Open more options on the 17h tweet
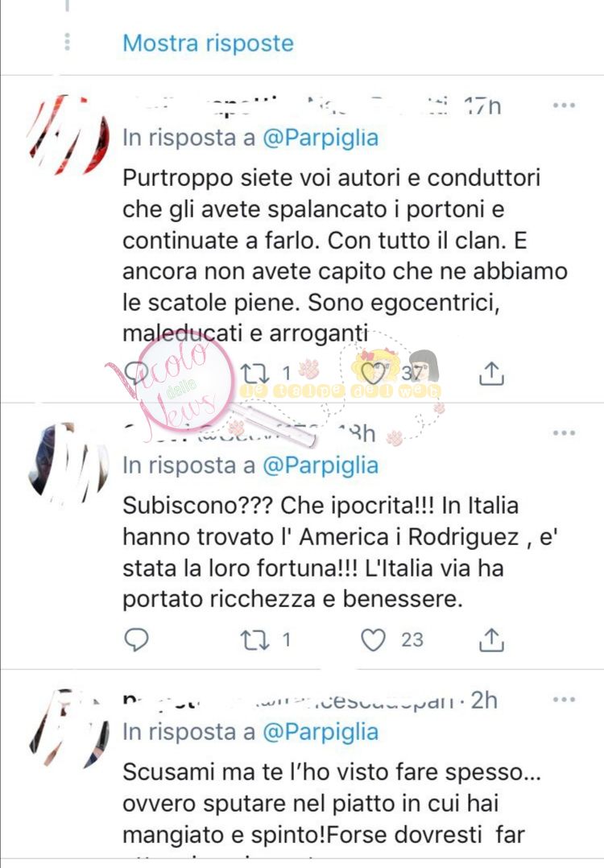 pos(564,105)
